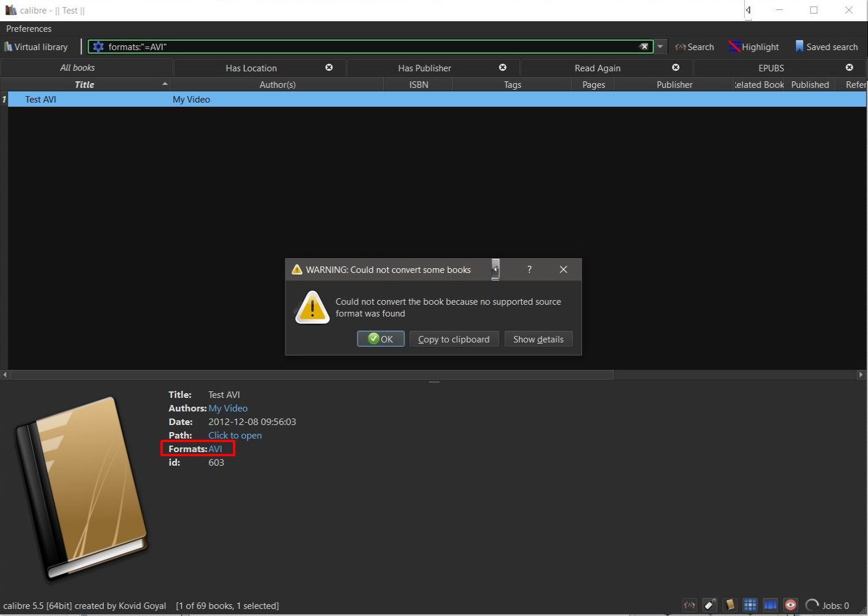
Task: Open the AVI format link
Action: tap(215, 449)
